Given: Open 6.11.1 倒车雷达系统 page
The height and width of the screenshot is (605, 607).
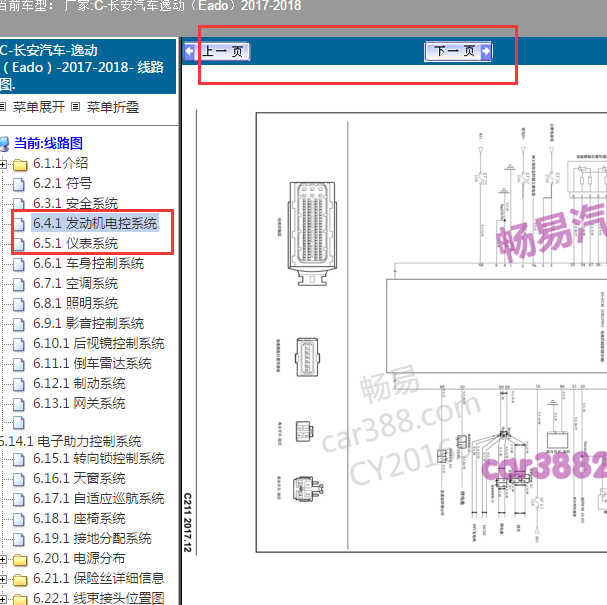Looking at the screenshot, I should [x=92, y=364].
